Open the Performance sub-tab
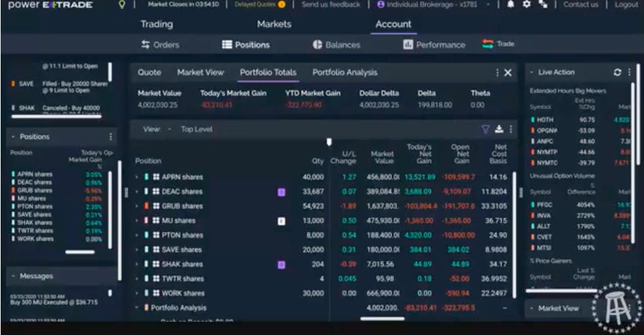This screenshot has width=644, height=335. tap(434, 45)
